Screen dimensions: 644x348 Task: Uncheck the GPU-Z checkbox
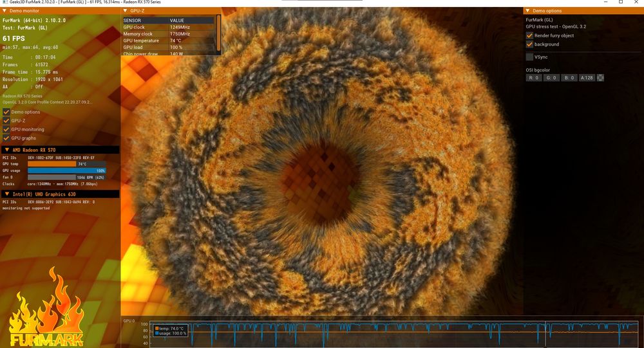(x=6, y=121)
